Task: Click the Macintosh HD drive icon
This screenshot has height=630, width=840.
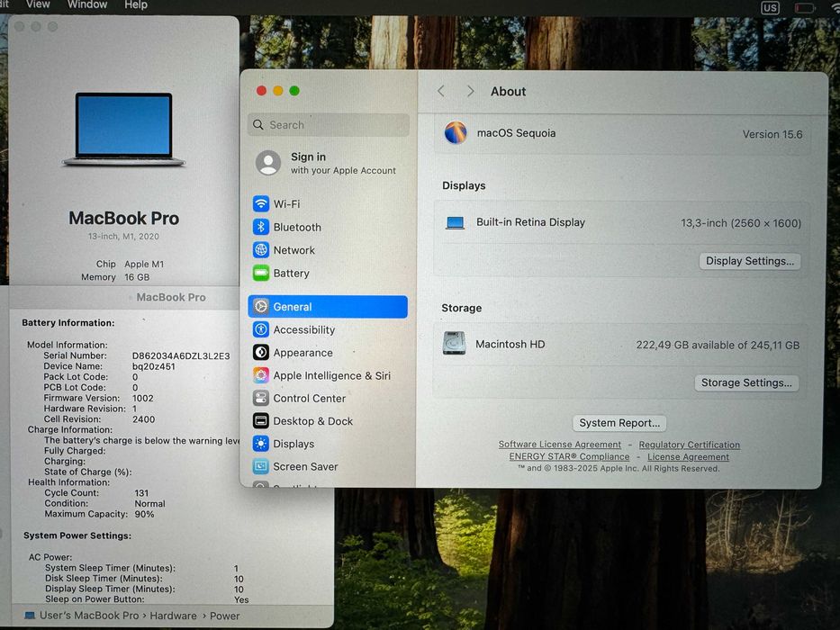Action: click(x=454, y=344)
